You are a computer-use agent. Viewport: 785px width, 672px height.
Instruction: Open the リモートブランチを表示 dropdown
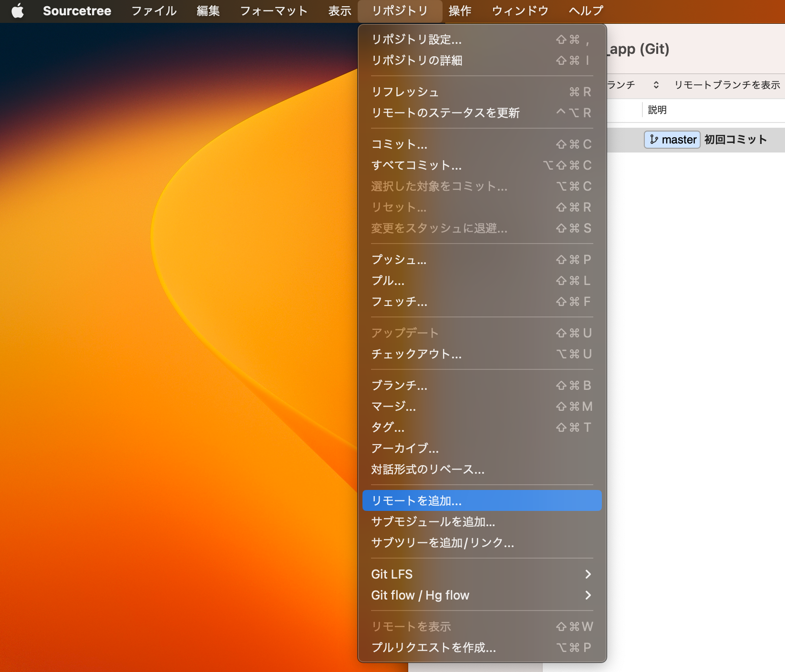(x=726, y=85)
